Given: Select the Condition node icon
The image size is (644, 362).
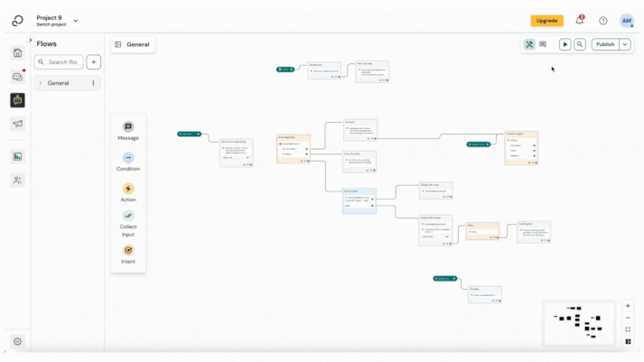Looking at the screenshot, I should point(128,158).
